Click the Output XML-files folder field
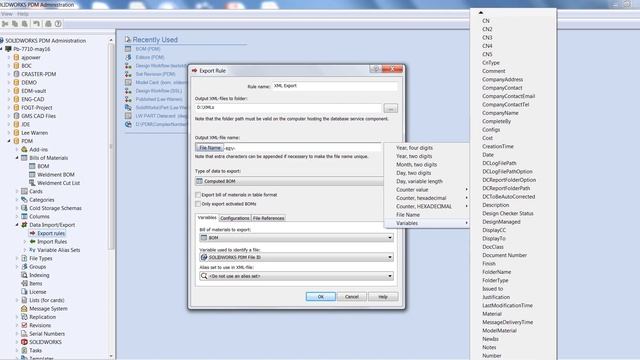This screenshot has height=360, width=640. [288, 108]
